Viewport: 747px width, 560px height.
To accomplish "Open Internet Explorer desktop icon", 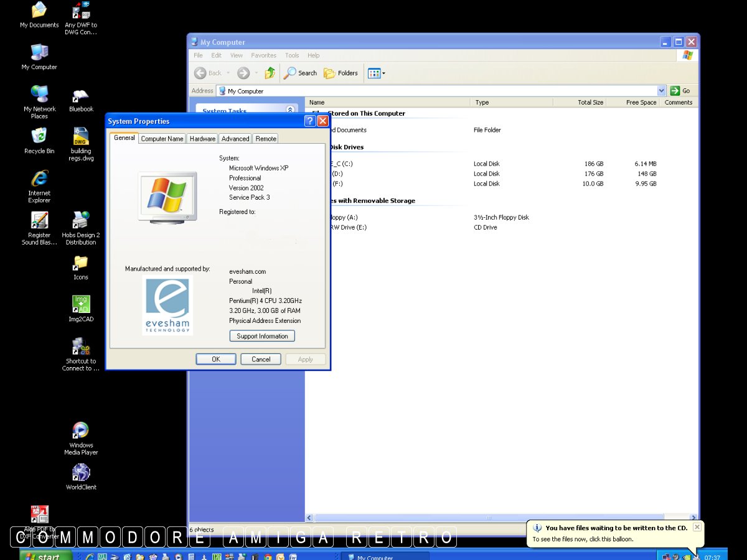I will point(39,179).
